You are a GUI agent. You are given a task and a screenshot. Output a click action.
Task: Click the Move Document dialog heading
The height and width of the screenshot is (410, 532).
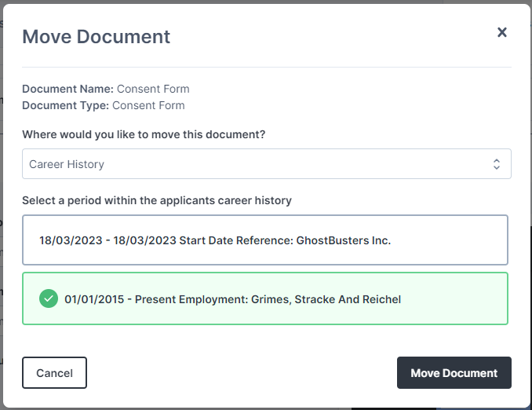pyautogui.click(x=96, y=36)
